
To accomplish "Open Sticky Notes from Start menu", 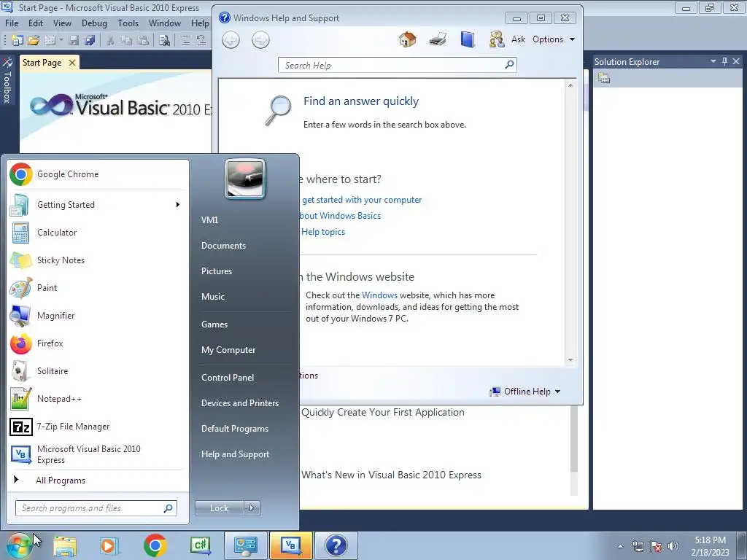I will point(98,260).
